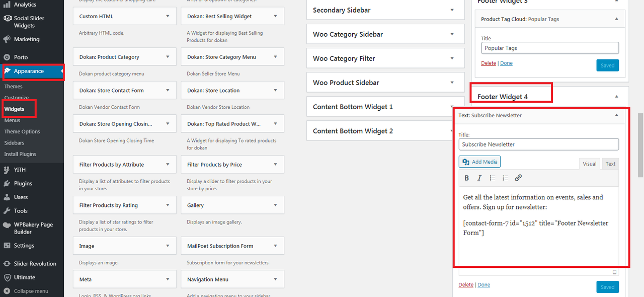Image resolution: width=644 pixels, height=297 pixels.
Task: Click the Porto menu icon
Action: (x=7, y=57)
